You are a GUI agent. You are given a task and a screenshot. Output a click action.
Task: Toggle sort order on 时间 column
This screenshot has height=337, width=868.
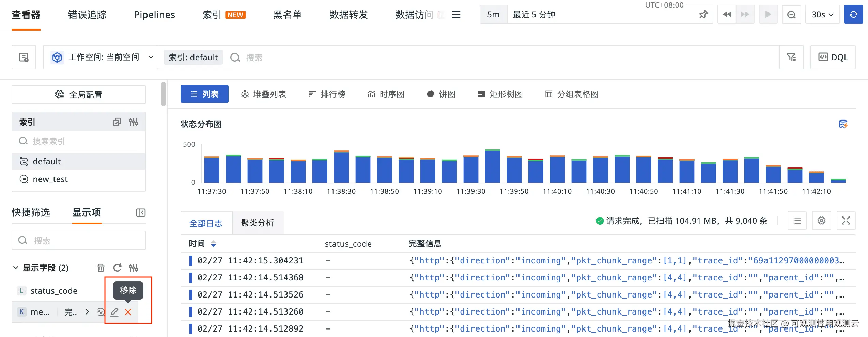point(213,244)
